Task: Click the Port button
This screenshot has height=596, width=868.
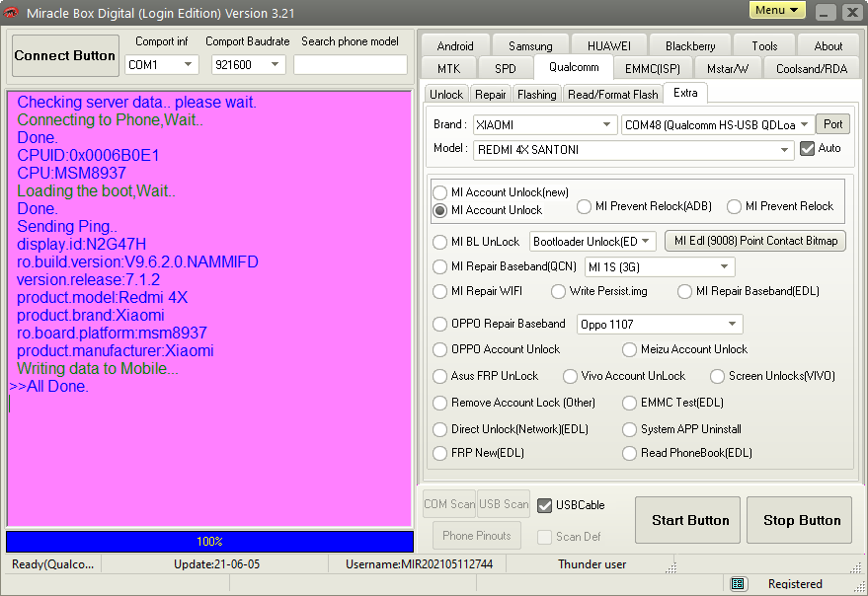Action: [x=832, y=124]
